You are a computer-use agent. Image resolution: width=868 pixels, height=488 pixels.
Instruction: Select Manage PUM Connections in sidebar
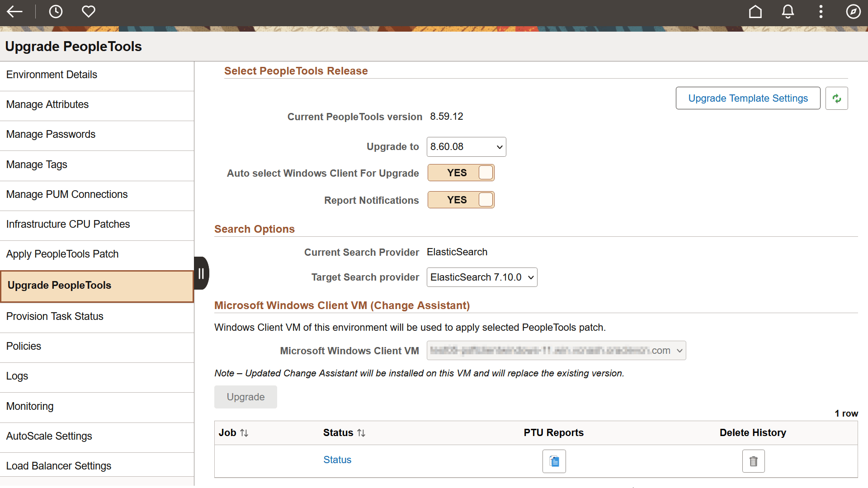67,194
